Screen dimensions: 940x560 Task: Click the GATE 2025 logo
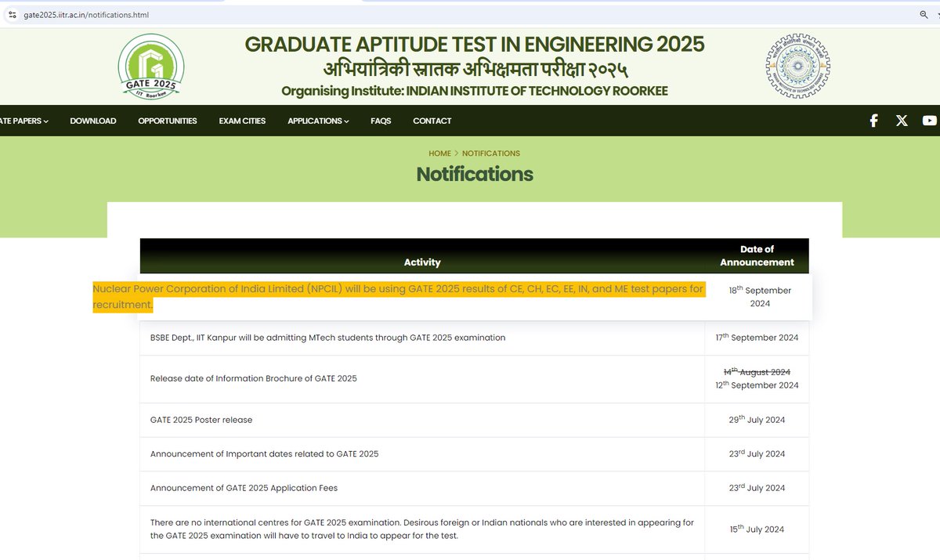tap(151, 67)
